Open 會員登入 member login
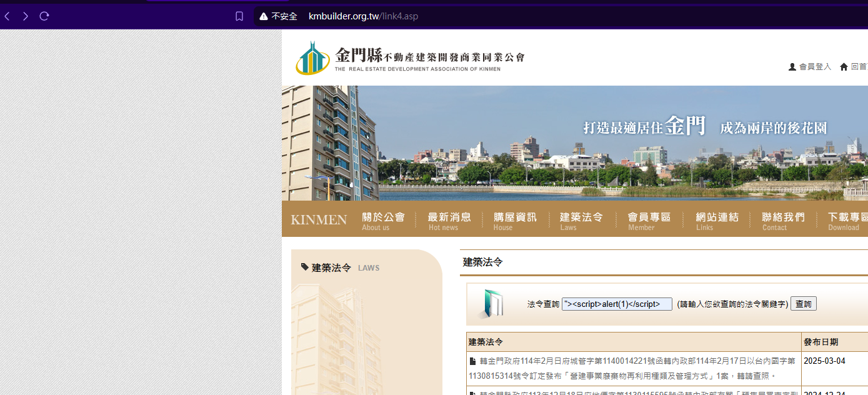This screenshot has height=395, width=868. point(810,67)
